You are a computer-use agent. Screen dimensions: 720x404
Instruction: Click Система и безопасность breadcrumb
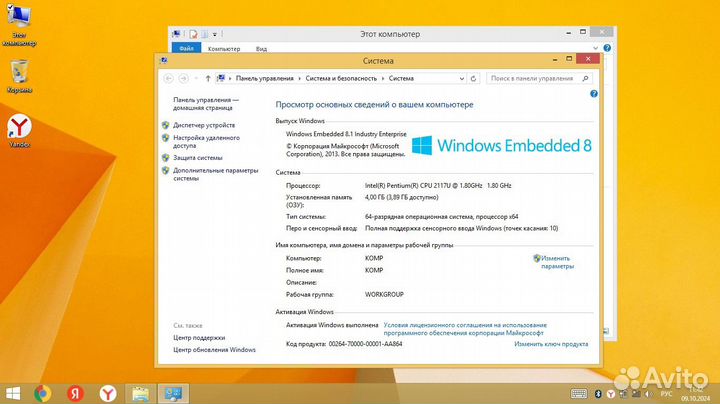click(341, 79)
